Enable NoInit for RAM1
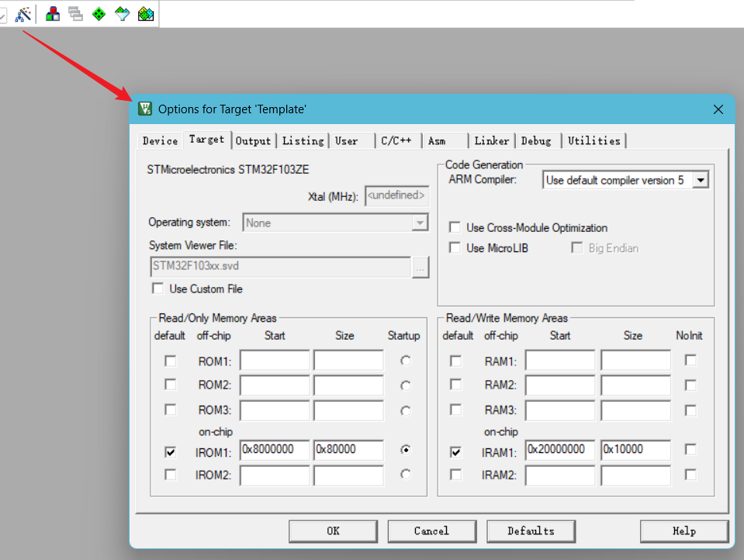 [x=690, y=360]
